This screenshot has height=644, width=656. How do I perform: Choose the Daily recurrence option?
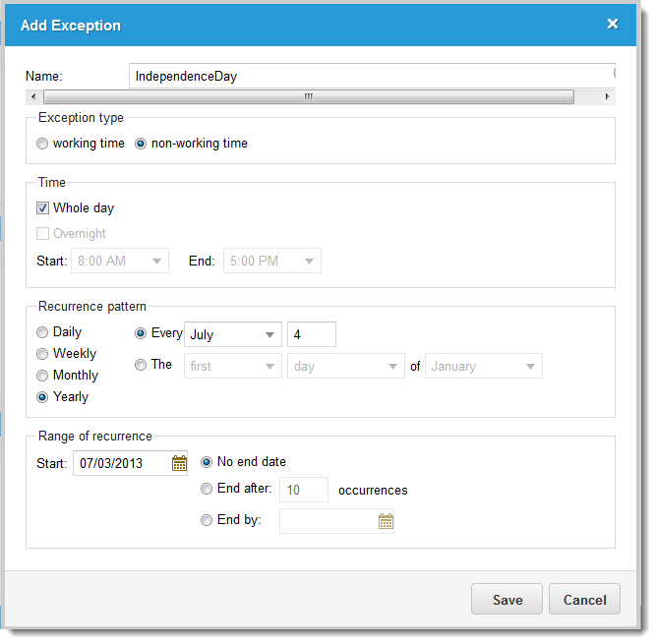[x=42, y=332]
